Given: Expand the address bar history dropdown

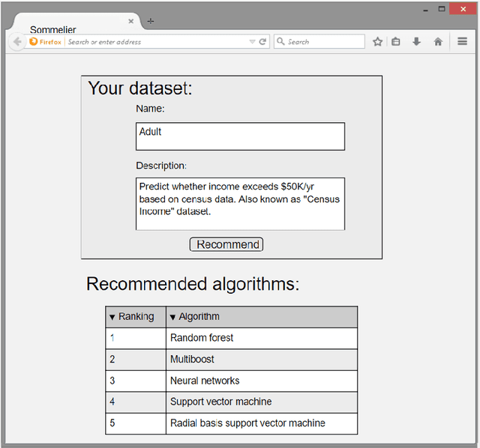Looking at the screenshot, I should point(253,42).
